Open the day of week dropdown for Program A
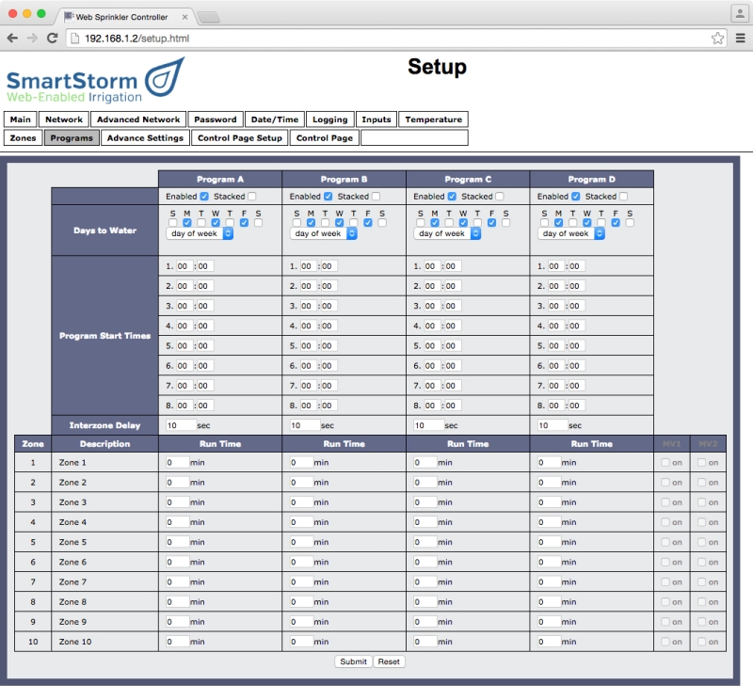 pyautogui.click(x=200, y=234)
